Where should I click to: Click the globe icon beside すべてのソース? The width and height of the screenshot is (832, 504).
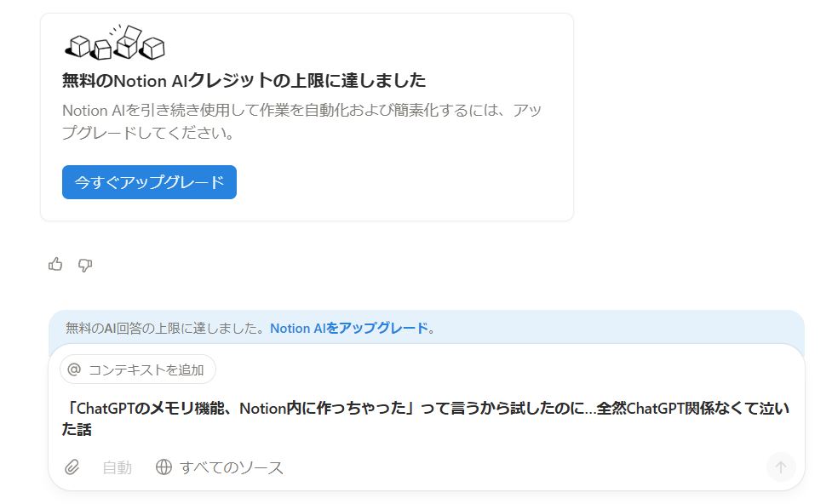(x=164, y=467)
